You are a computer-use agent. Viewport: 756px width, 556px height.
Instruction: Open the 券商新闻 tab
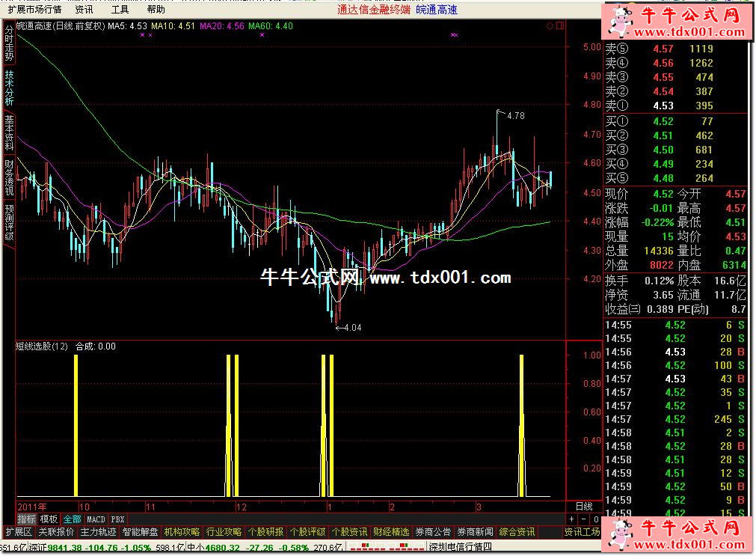[x=475, y=532]
